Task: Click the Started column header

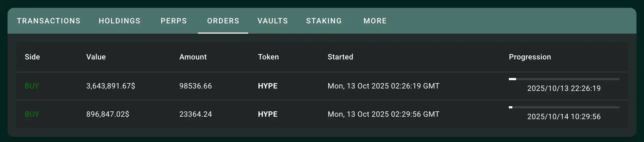Action: point(340,57)
